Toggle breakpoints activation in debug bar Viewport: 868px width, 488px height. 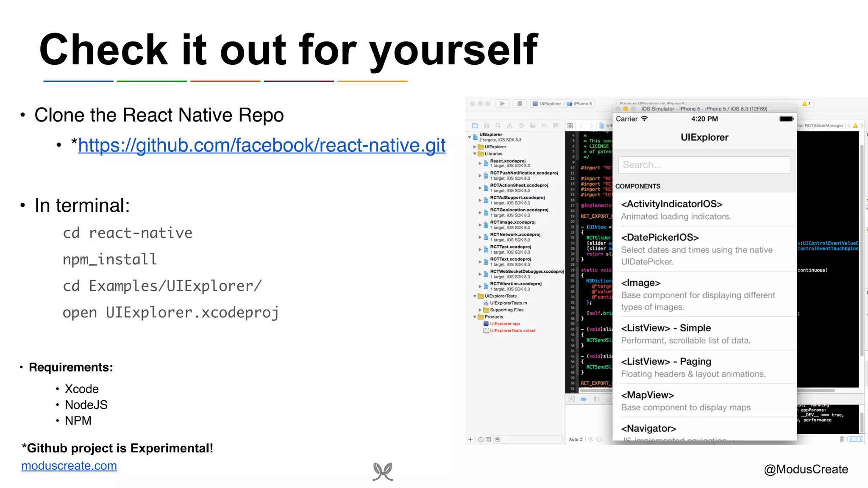click(584, 399)
